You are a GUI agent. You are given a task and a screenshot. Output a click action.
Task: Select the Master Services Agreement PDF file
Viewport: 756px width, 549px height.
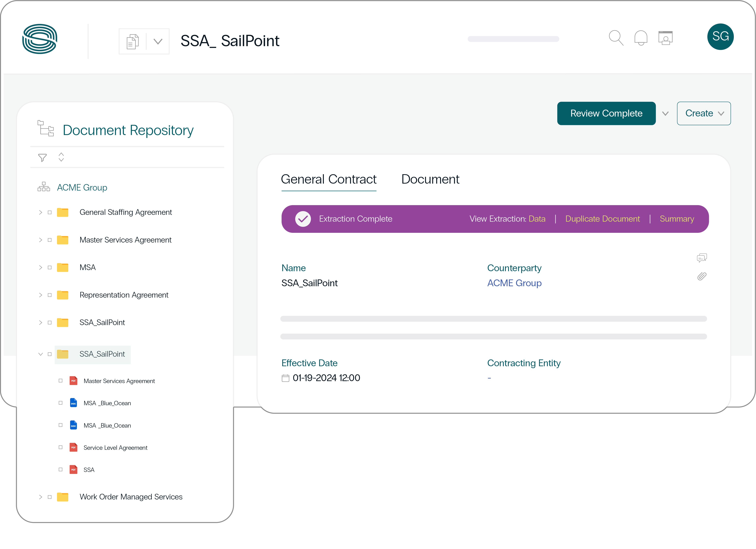[119, 381]
